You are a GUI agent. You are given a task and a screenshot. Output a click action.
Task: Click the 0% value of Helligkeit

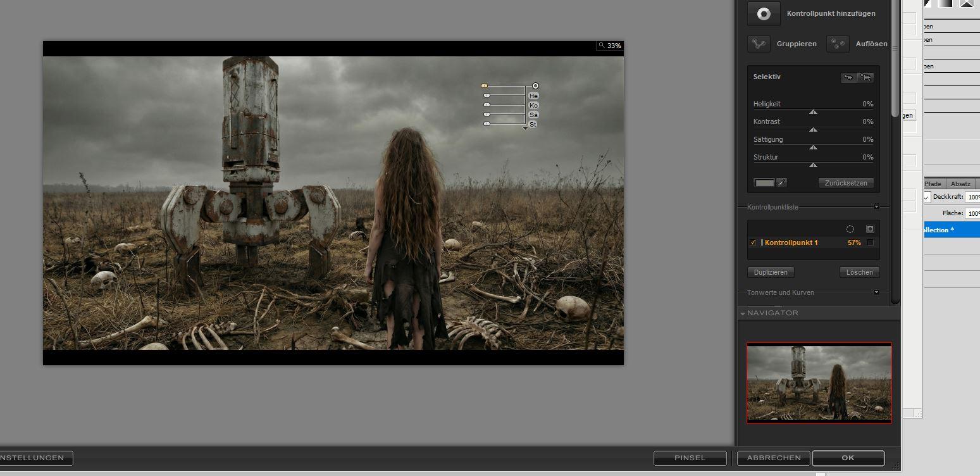tap(868, 104)
